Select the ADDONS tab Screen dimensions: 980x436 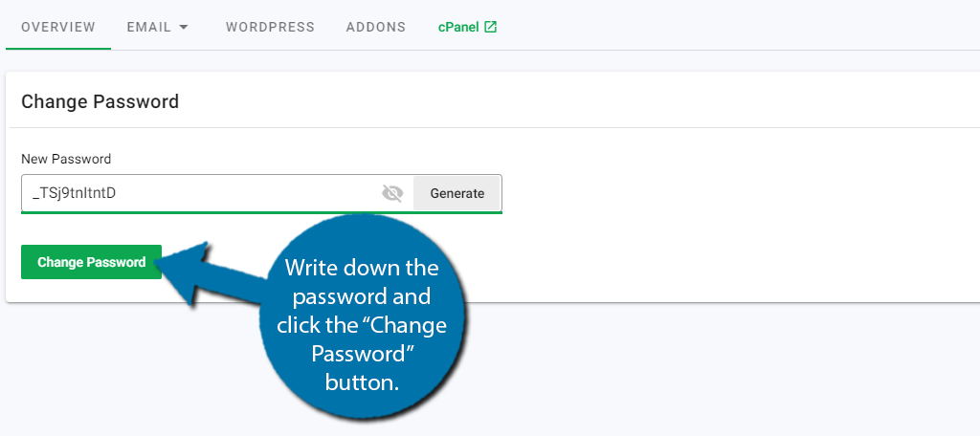375,28
